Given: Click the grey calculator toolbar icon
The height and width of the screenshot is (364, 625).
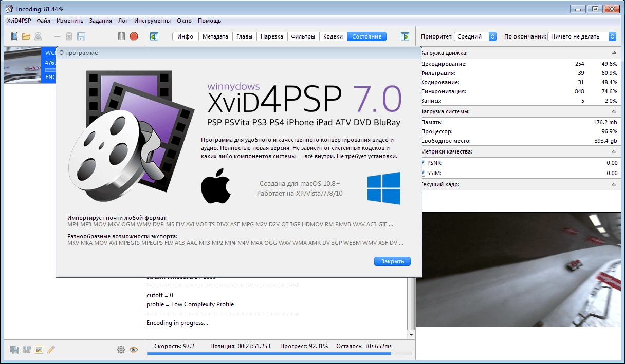Looking at the screenshot, I should [69, 36].
